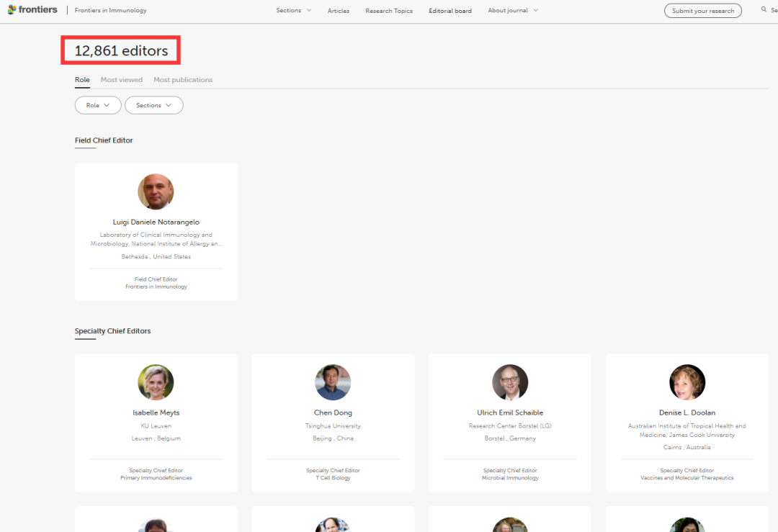The image size is (778, 532).
Task: Switch to Most viewed tab
Action: (122, 80)
